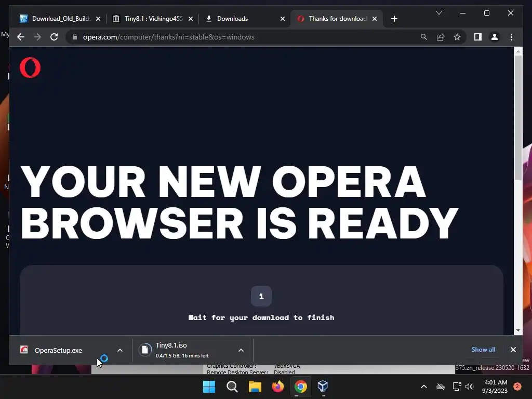This screenshot has height=399, width=532.
Task: Click the forward navigation arrow
Action: (x=37, y=37)
